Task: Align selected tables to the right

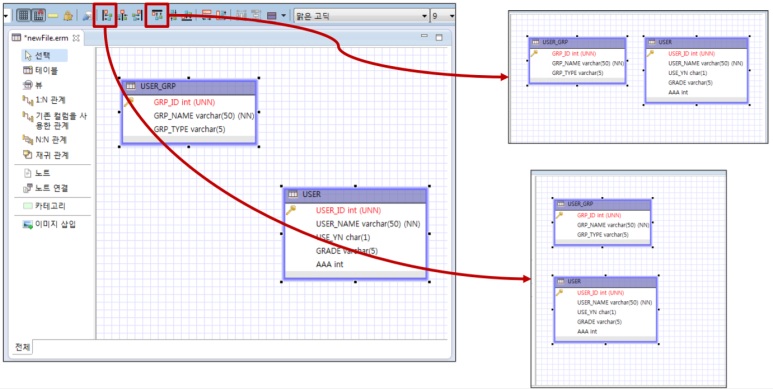Action: tap(137, 15)
